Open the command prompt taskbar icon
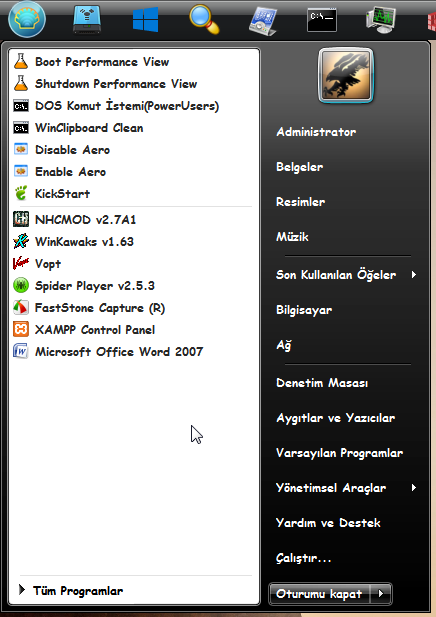This screenshot has height=617, width=436. coord(321,20)
